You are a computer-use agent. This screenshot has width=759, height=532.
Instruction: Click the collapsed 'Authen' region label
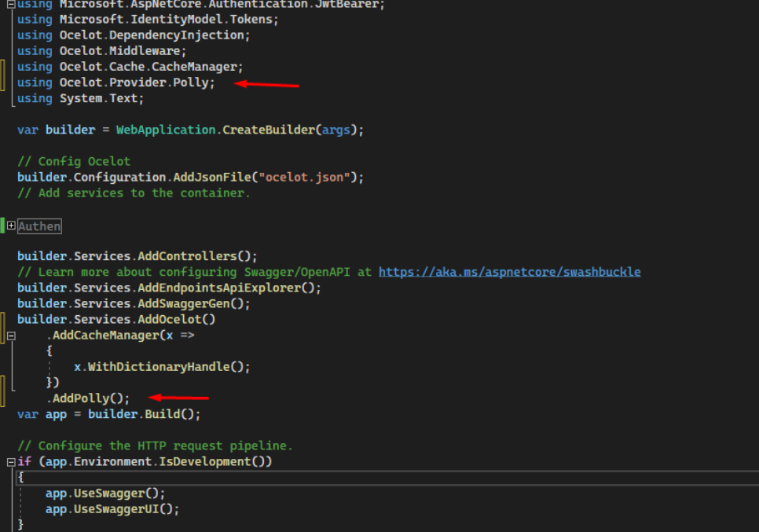(x=40, y=226)
